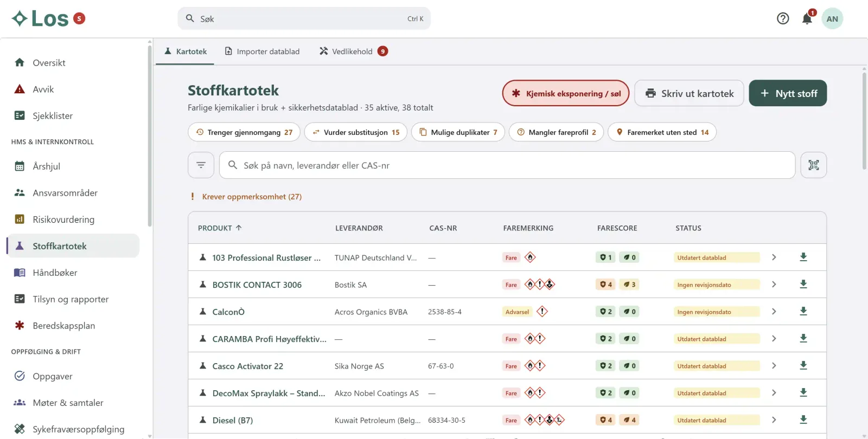Click the AN user avatar

(x=832, y=18)
